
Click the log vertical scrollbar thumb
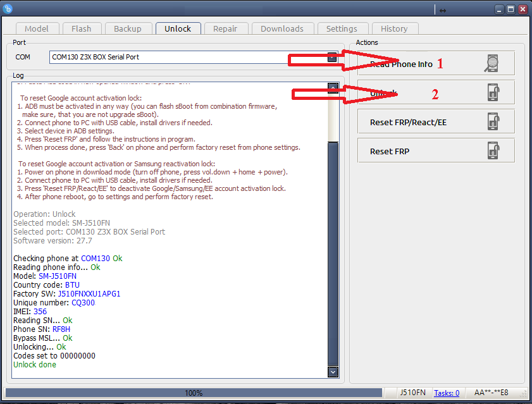click(333, 254)
